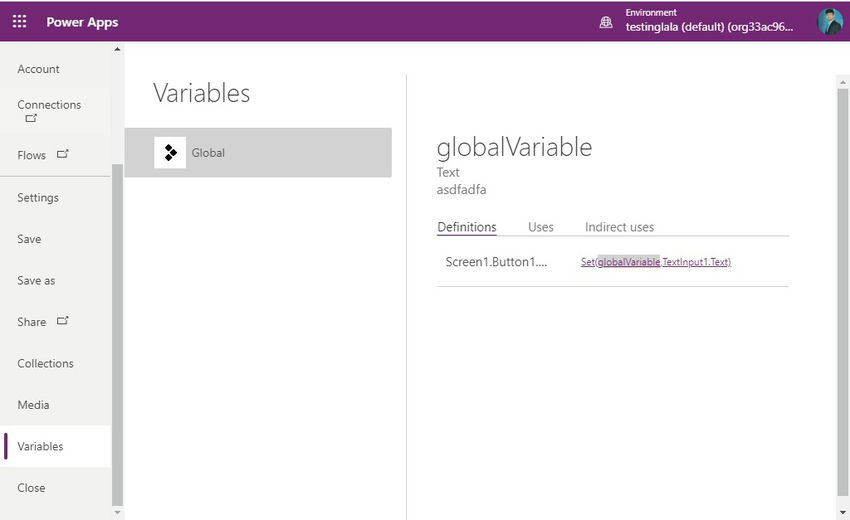This screenshot has height=520, width=850.
Task: Select the Global variables list item
Action: (258, 152)
